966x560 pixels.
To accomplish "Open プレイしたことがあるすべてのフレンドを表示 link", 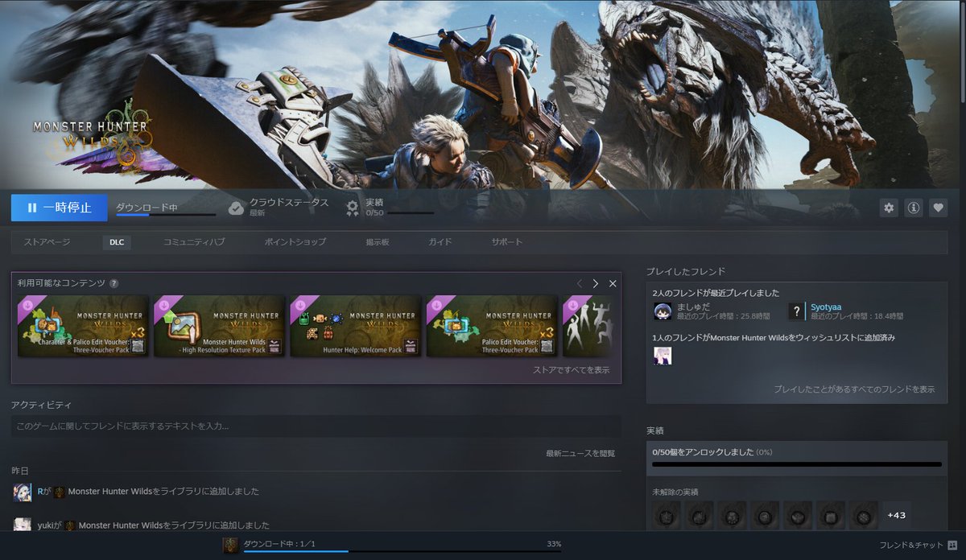I will [x=854, y=389].
